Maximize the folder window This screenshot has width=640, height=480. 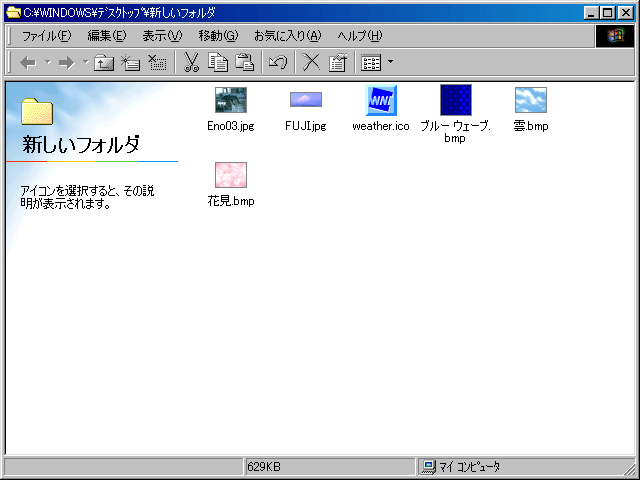[x=607, y=13]
